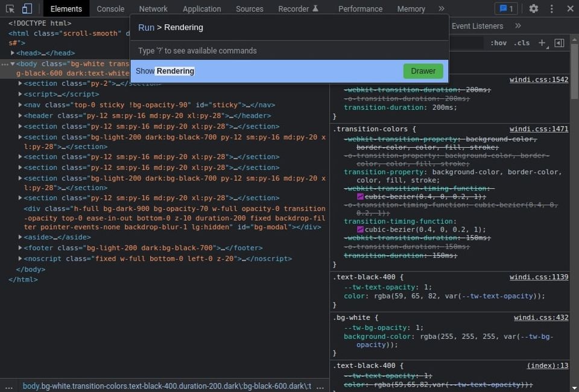Click breadcrumb overflow ellipsis at right end
579x392 pixels.
click(x=320, y=387)
